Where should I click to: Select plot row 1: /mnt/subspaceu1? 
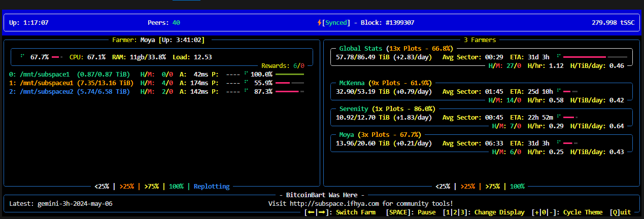tap(157, 83)
